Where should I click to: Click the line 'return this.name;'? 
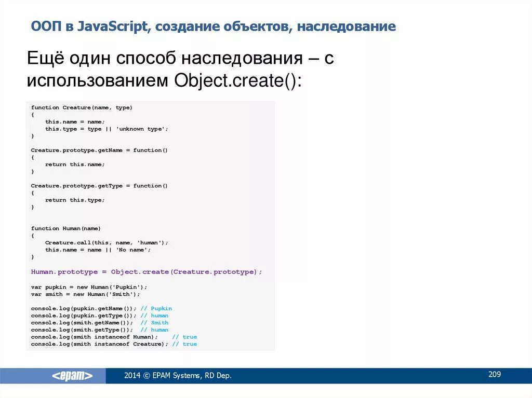(x=75, y=164)
